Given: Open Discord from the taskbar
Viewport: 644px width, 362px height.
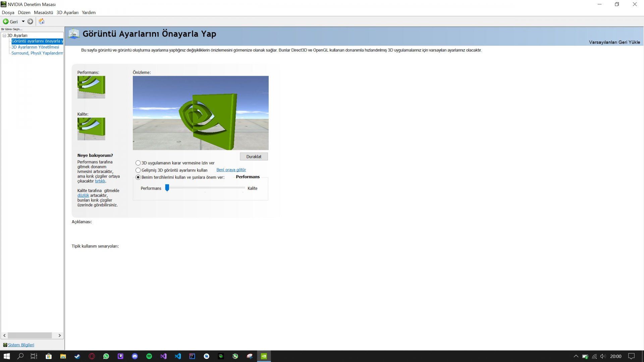Looking at the screenshot, I should [135, 356].
